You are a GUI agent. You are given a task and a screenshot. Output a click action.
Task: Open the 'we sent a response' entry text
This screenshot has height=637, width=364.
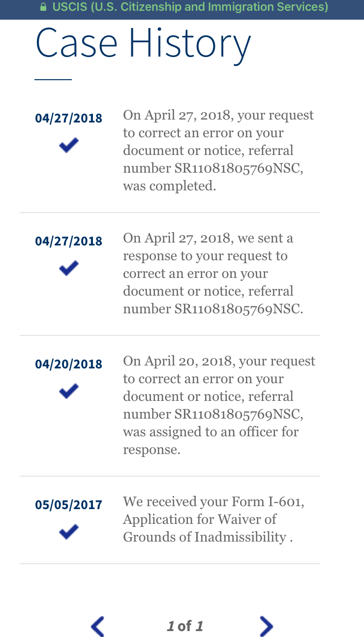click(x=213, y=273)
